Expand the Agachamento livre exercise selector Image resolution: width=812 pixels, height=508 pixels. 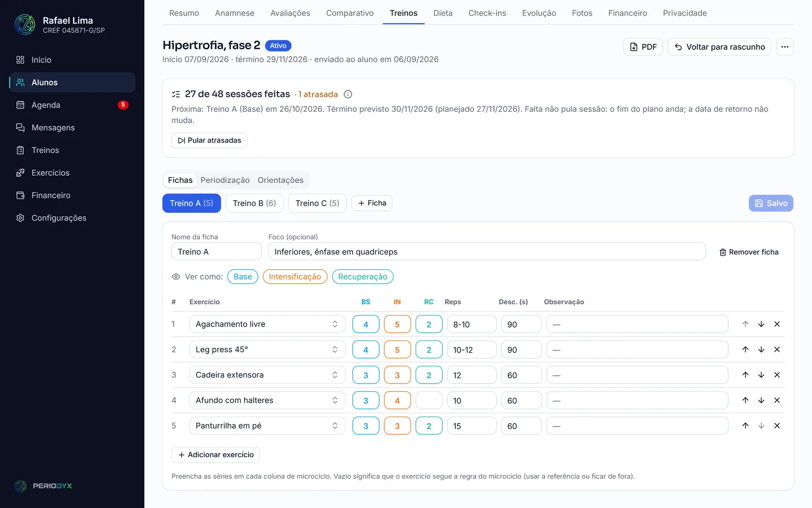[x=267, y=324]
